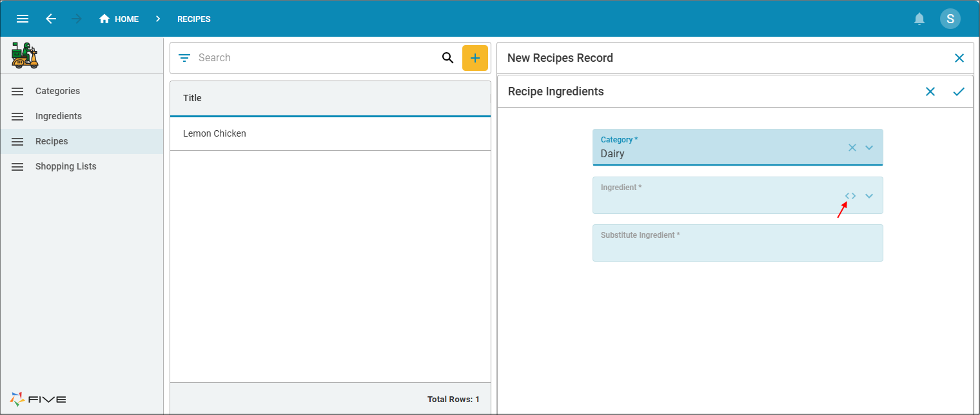Open the filter icon beside Search
This screenshot has width=980, height=415.
point(184,58)
